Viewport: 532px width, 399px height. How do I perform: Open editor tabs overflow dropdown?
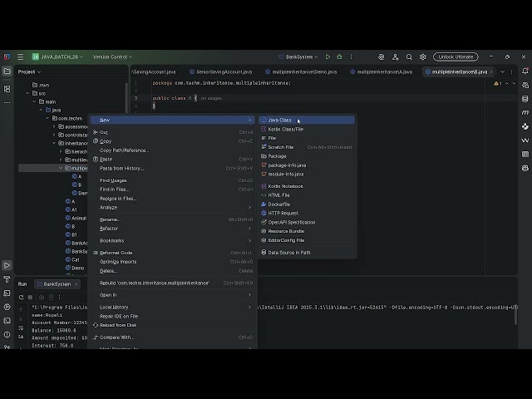(502, 71)
